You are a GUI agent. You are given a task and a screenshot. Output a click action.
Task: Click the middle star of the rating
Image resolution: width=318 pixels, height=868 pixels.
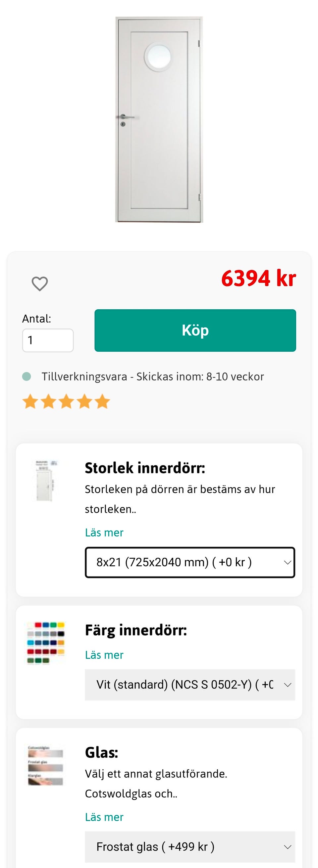point(66,402)
